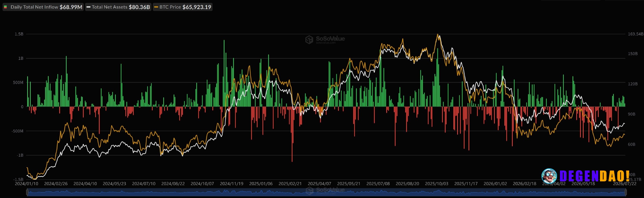Click the 2024/01/10 date label

(27, 184)
